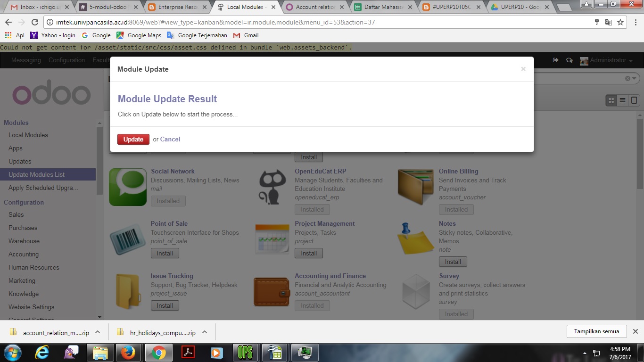This screenshot has width=644, height=362.
Task: Install the Project Management module
Action: point(309,253)
